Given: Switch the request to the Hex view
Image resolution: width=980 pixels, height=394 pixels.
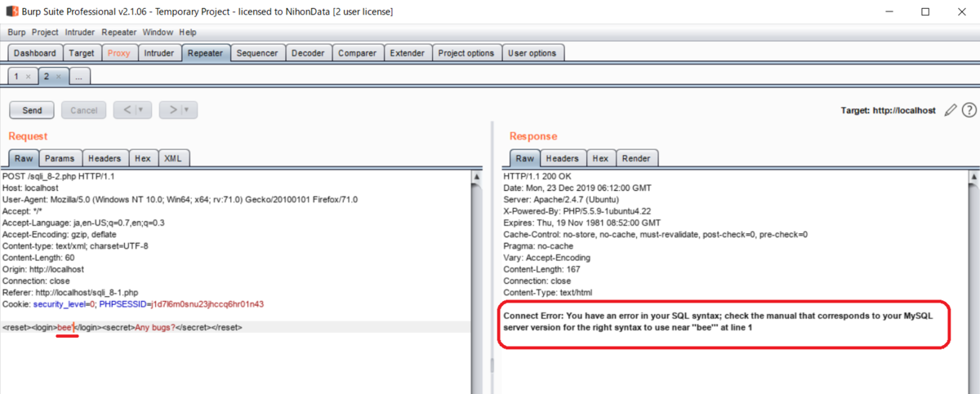Looking at the screenshot, I should [143, 158].
